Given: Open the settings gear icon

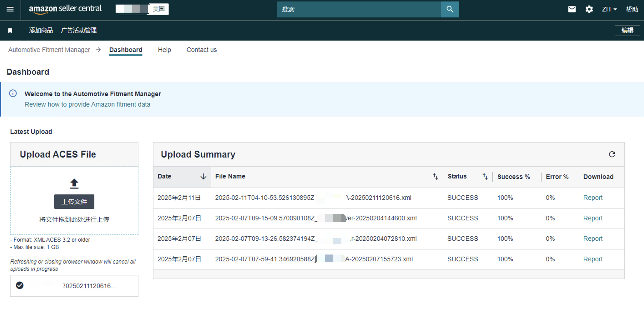Looking at the screenshot, I should pos(589,9).
